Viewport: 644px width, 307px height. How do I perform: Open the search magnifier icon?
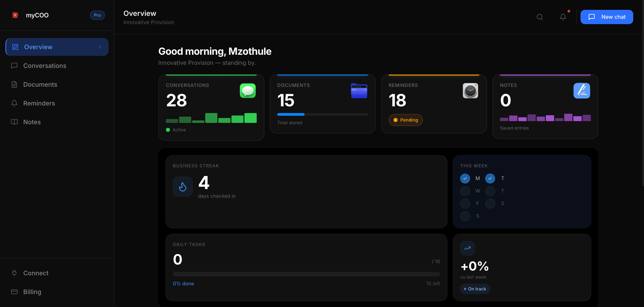click(x=540, y=17)
